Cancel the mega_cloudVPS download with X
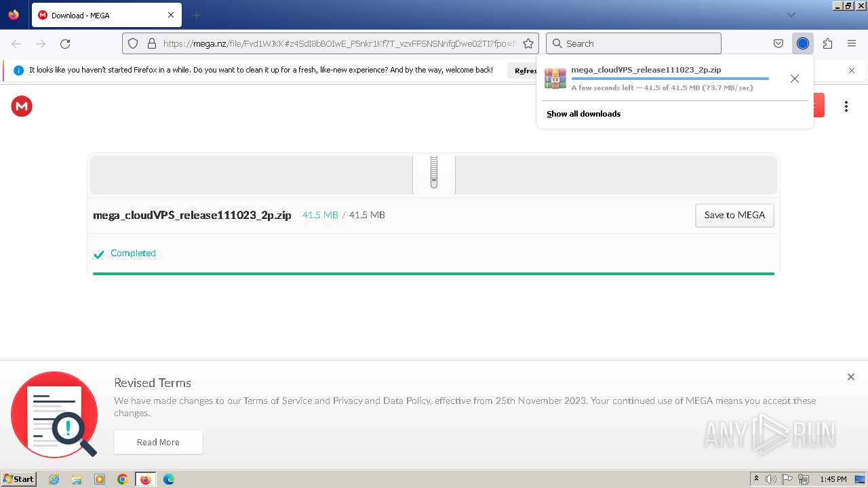Viewport: 868px width, 488px height. (795, 79)
